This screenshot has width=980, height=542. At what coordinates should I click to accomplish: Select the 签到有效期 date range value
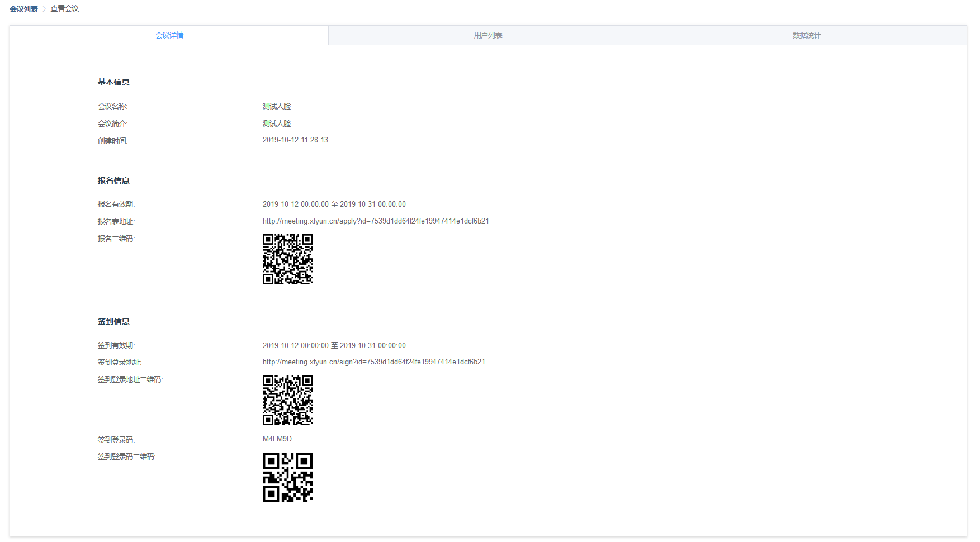pyautogui.click(x=334, y=346)
